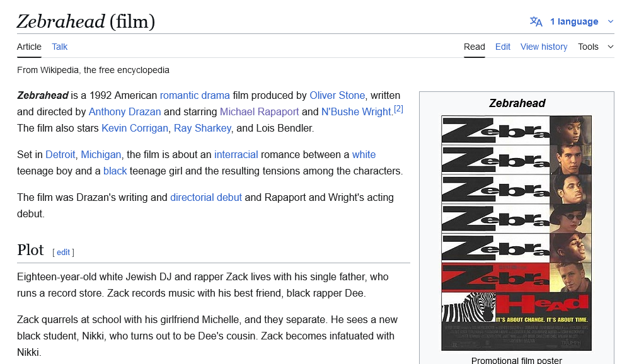Viewport: 622px width, 364px height.
Task: Open the N'Bushe Wright link
Action: [x=356, y=112]
